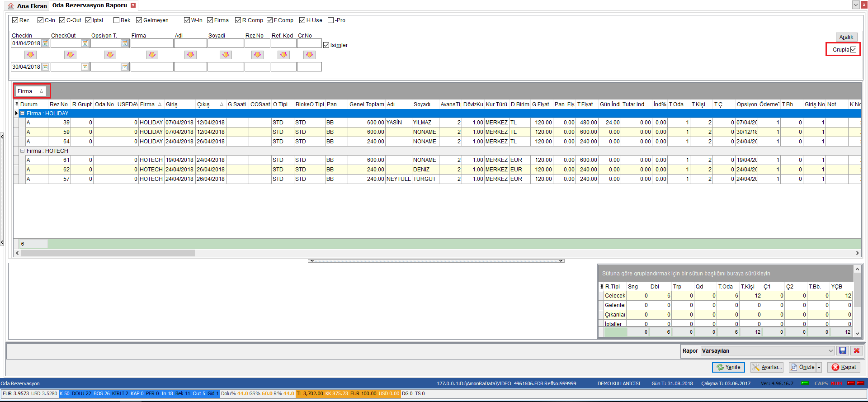Uncheck the Isimler checkbox

pos(326,45)
